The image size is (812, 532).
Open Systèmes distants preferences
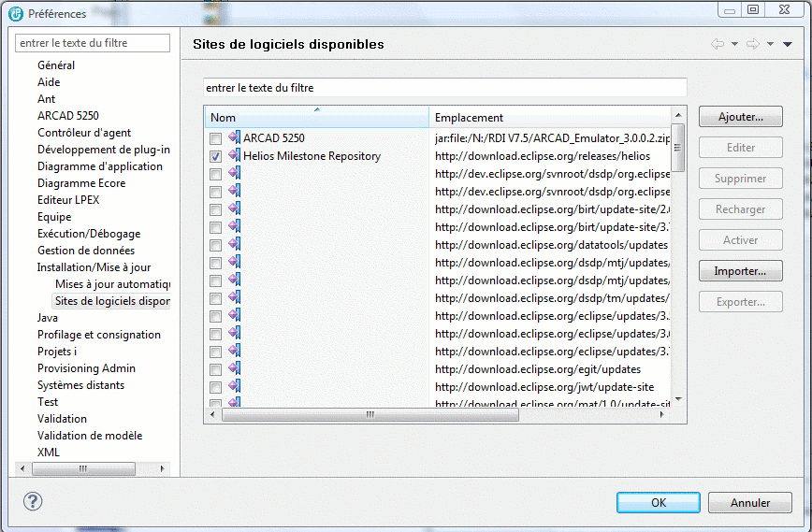click(80, 385)
